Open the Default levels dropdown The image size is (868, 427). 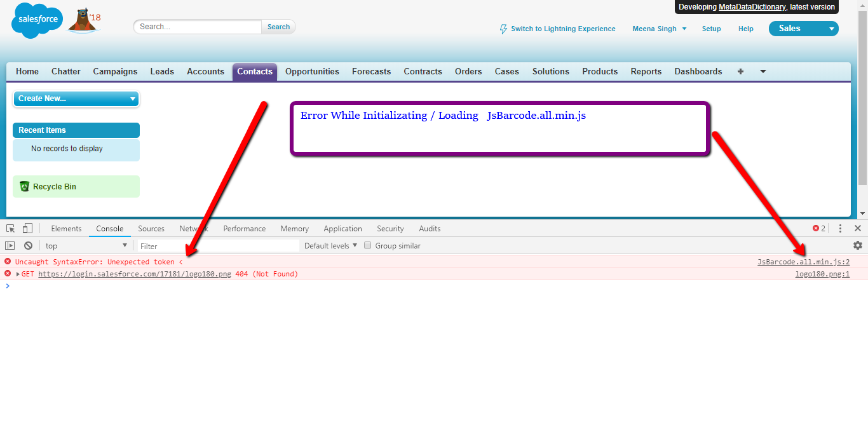pos(330,245)
